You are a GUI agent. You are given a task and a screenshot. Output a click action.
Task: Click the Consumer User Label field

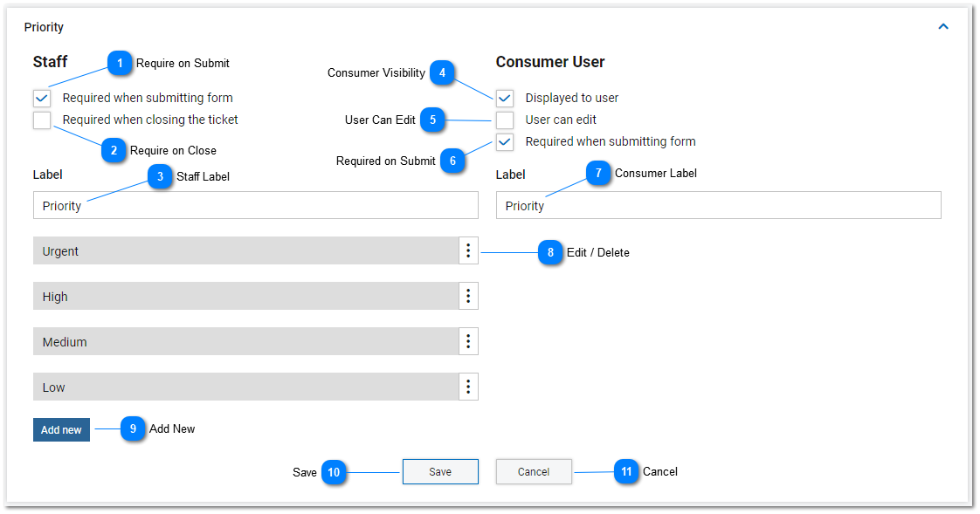(719, 205)
